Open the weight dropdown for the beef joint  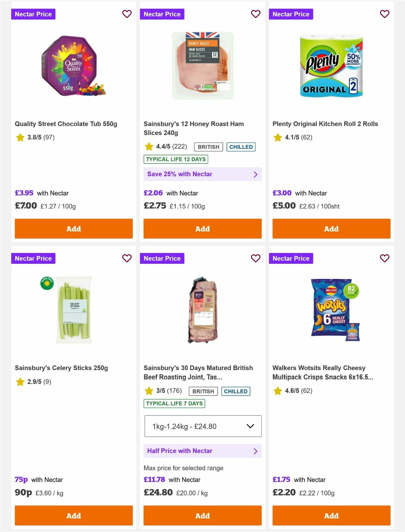[202, 426]
